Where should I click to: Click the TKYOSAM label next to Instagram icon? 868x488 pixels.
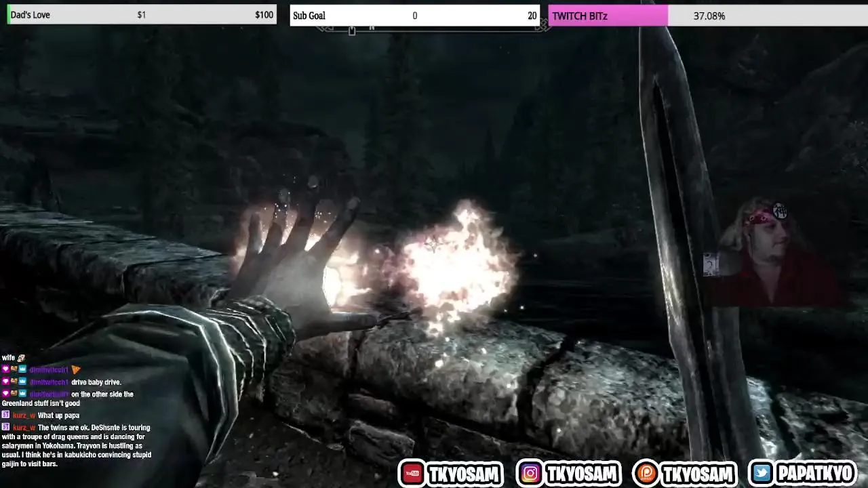[x=583, y=474]
